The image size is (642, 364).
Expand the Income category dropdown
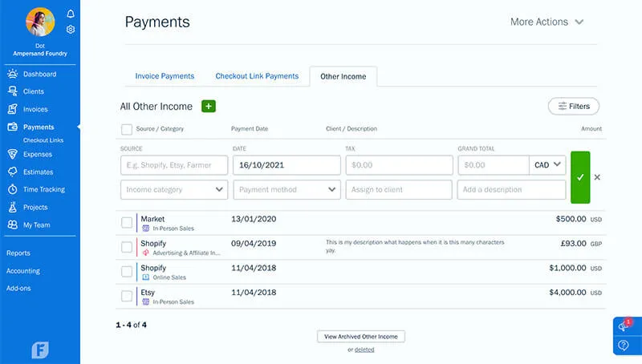(x=174, y=190)
